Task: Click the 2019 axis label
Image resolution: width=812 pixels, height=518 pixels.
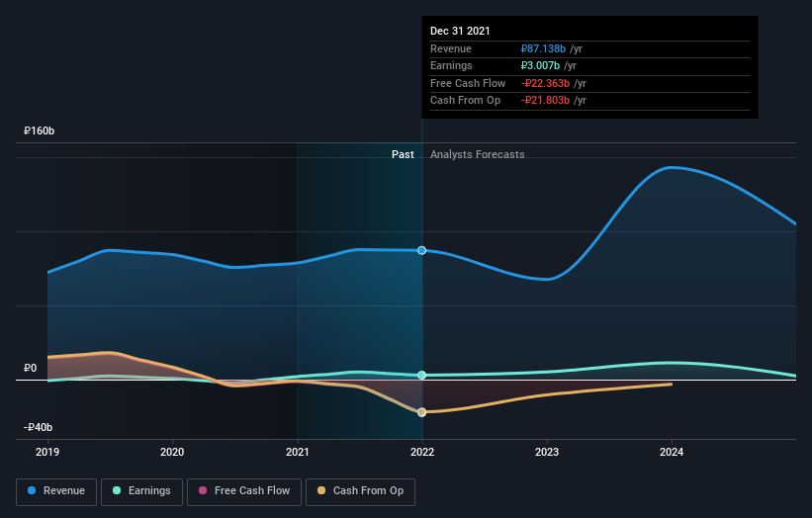Action: coord(47,453)
